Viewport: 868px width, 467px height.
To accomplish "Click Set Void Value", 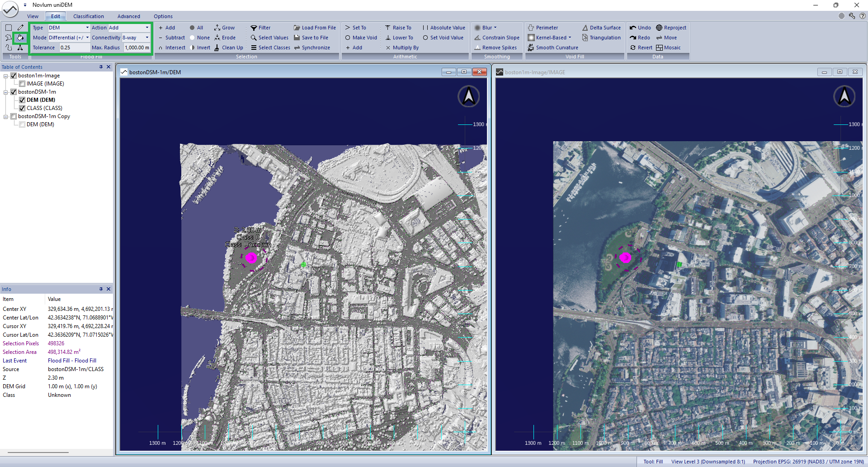I will click(x=443, y=38).
